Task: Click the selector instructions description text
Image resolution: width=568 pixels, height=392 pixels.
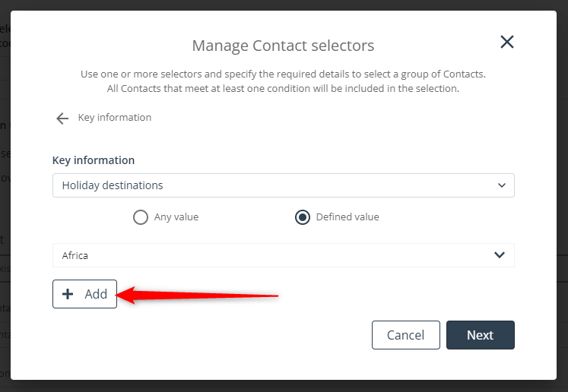Action: coord(284,81)
